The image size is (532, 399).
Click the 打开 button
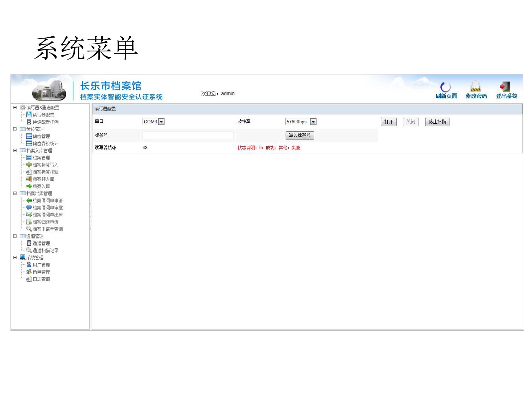click(x=388, y=122)
